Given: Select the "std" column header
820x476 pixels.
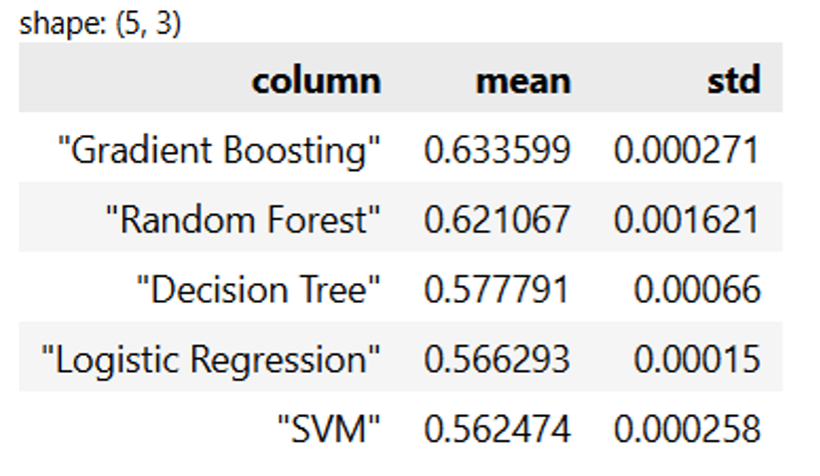Looking at the screenshot, I should [x=730, y=80].
